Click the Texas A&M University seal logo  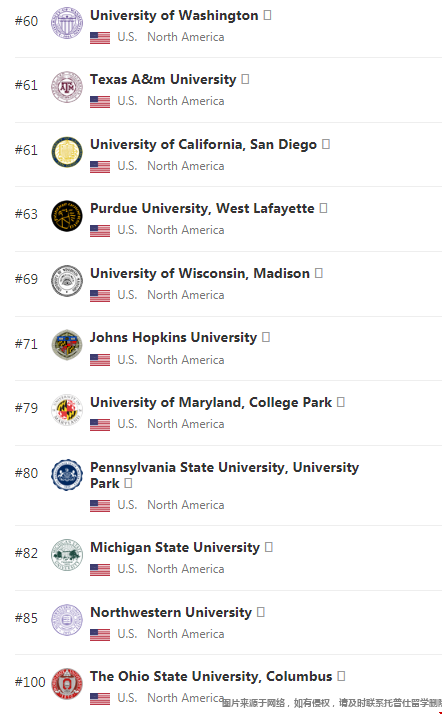pyautogui.click(x=67, y=87)
